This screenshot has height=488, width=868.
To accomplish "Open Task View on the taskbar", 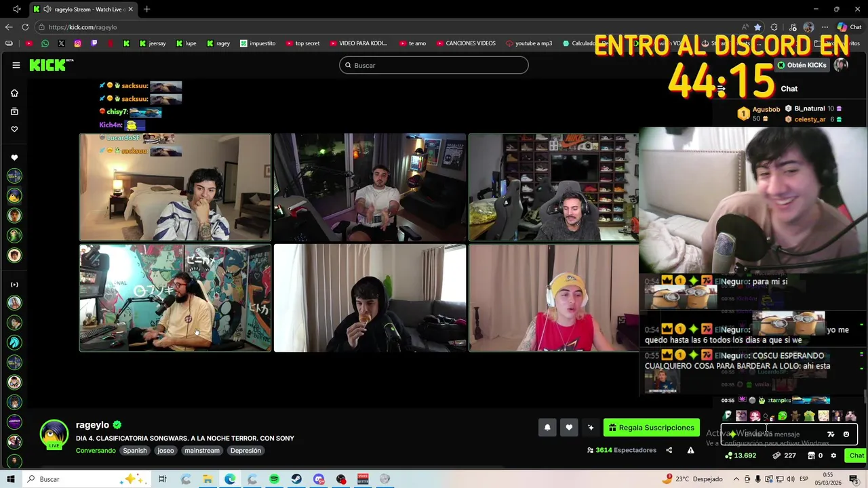I will coord(163,479).
